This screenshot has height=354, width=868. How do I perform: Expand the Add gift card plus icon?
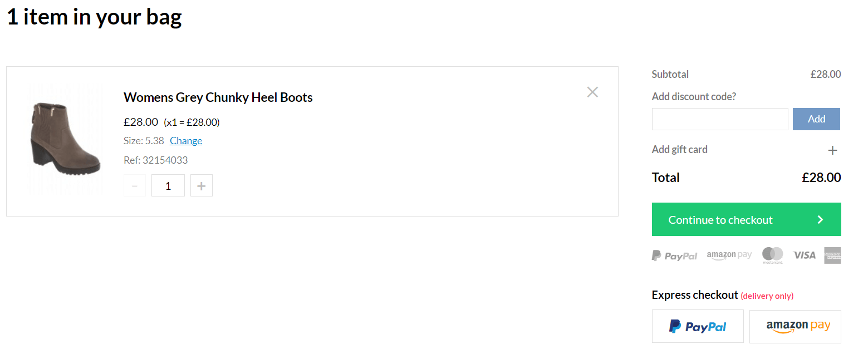click(x=833, y=150)
